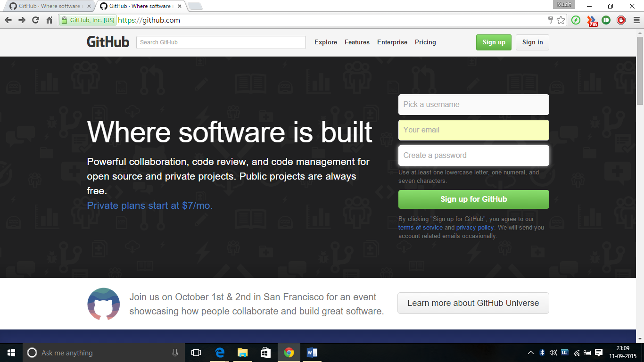
Task: Open the Wi-Fi network tray icon
Action: pyautogui.click(x=576, y=353)
